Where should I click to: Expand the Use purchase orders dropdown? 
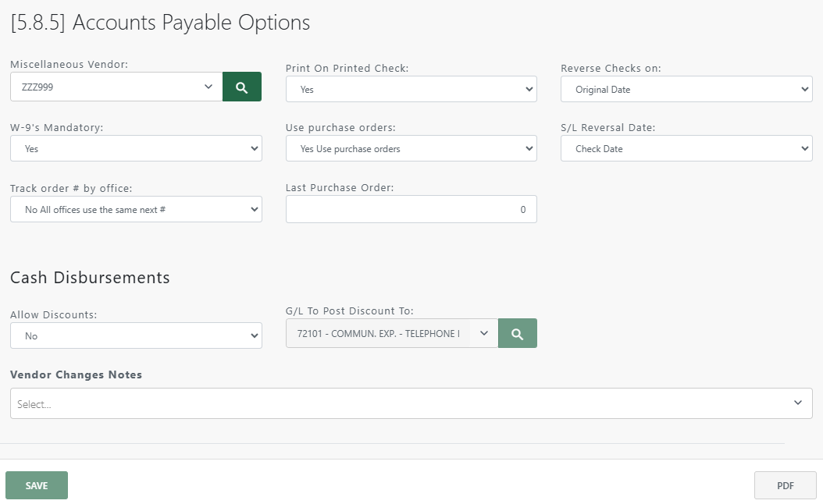pos(411,148)
